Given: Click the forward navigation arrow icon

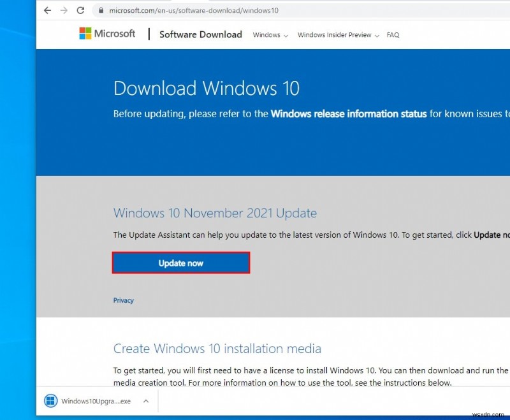Looking at the screenshot, I should (63, 10).
